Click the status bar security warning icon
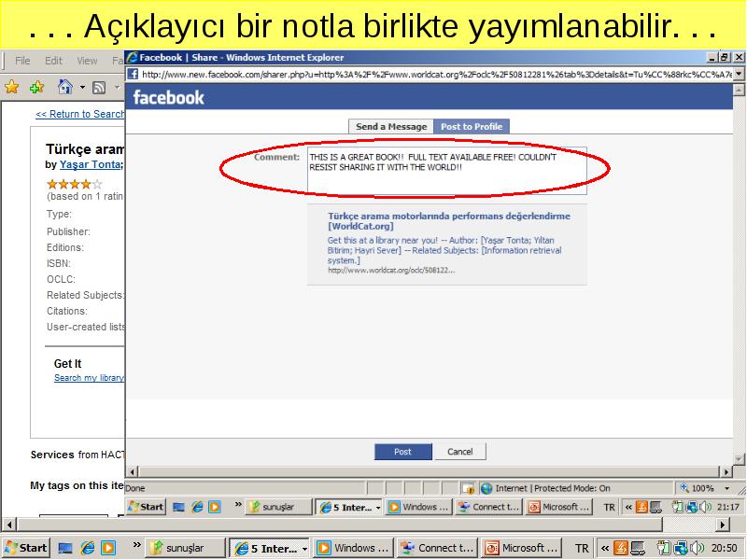Image resolution: width=747 pixels, height=560 pixels. pyautogui.click(x=469, y=488)
